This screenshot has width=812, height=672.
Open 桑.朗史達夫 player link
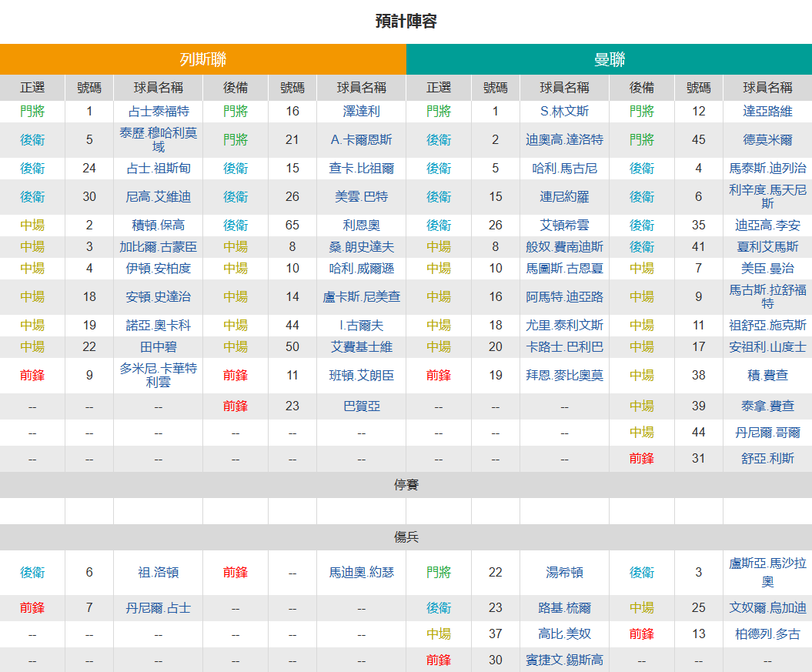pos(362,247)
